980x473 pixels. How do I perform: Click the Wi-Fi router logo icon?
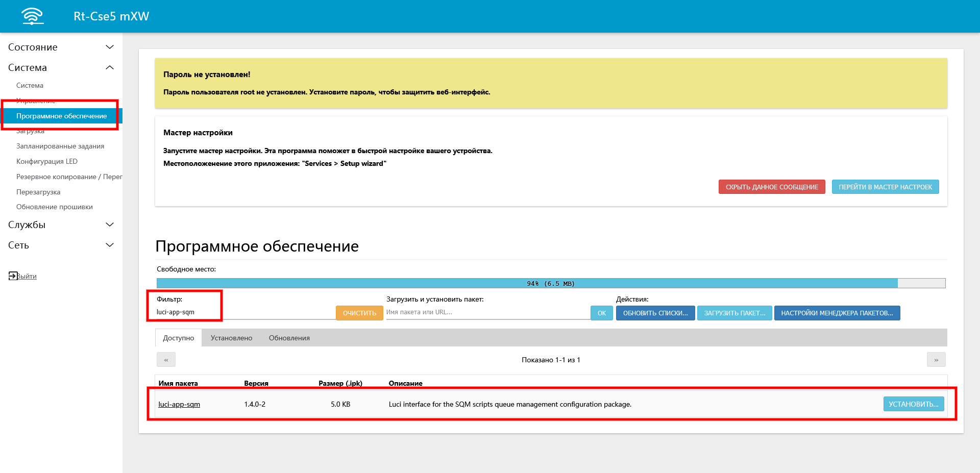coord(33,16)
